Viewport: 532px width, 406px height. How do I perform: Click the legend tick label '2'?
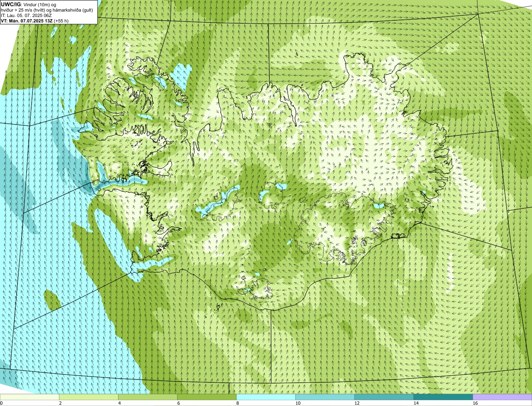coord(60,403)
